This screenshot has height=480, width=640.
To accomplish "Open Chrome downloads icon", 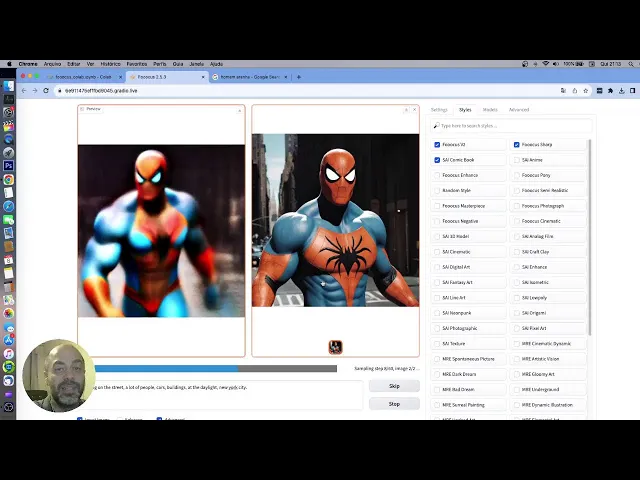I will pos(622,91).
